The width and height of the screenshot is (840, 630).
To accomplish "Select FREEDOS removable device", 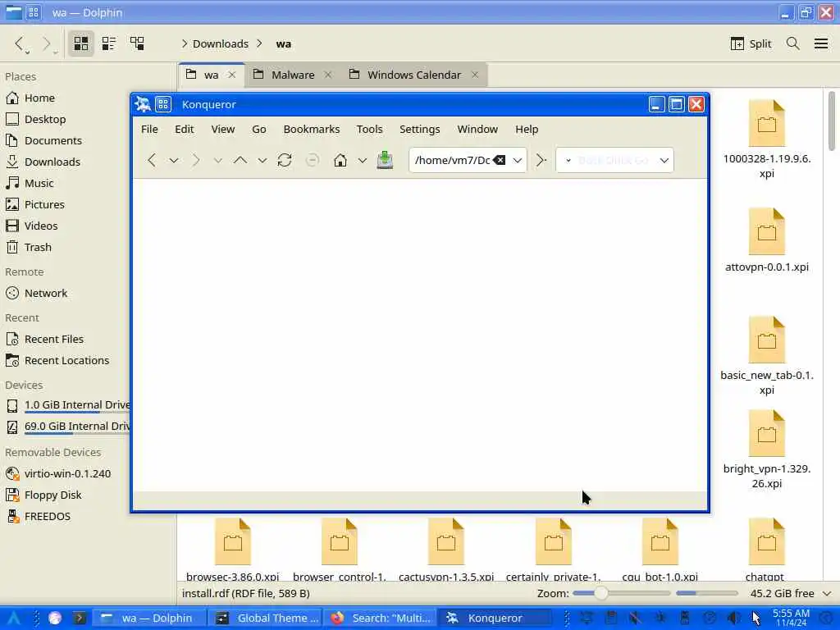I will 47,517.
